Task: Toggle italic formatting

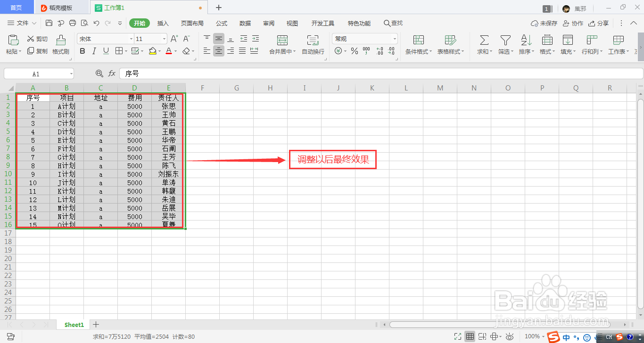Action: [94, 51]
